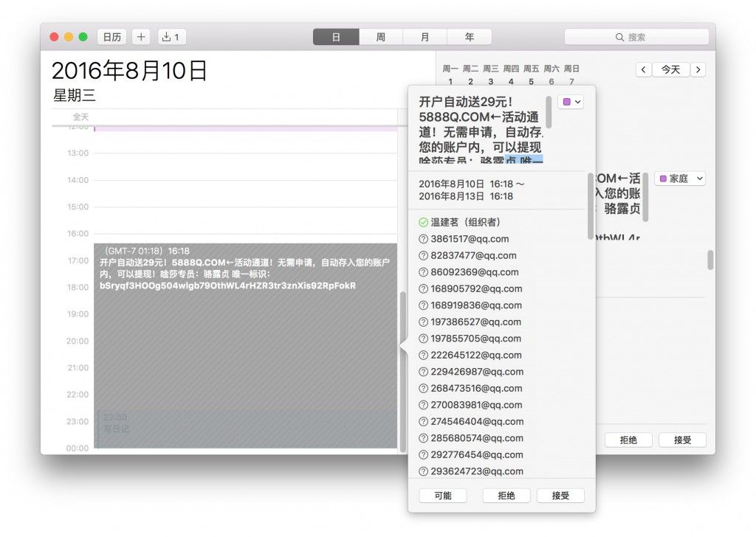
Task: Open the Calendars list via 日历 button
Action: pos(111,36)
